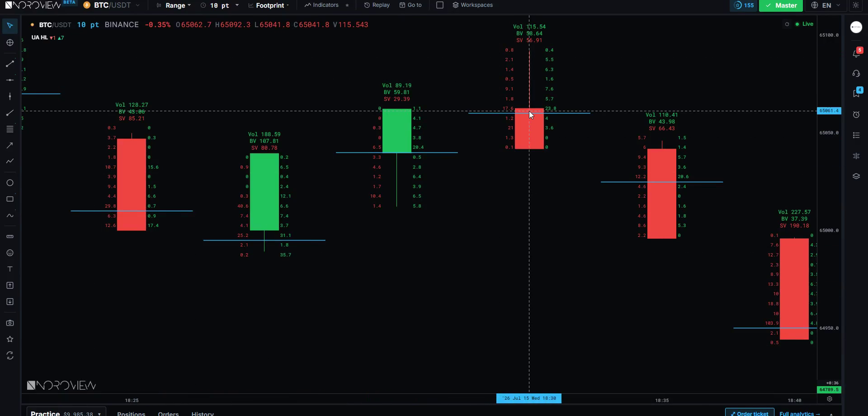Screen dimensions: 868x416
Task: Select the freehand curve tool
Action: pyautogui.click(x=10, y=215)
